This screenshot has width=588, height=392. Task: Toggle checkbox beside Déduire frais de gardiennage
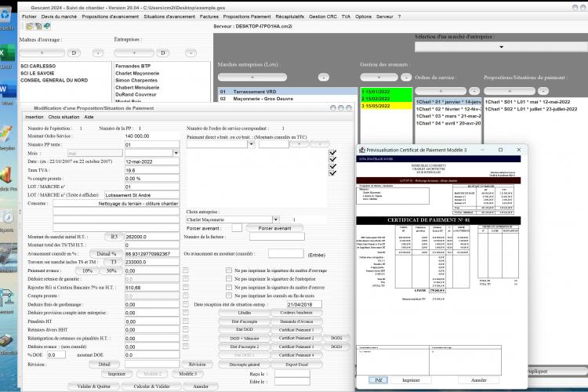pyautogui.click(x=186, y=304)
